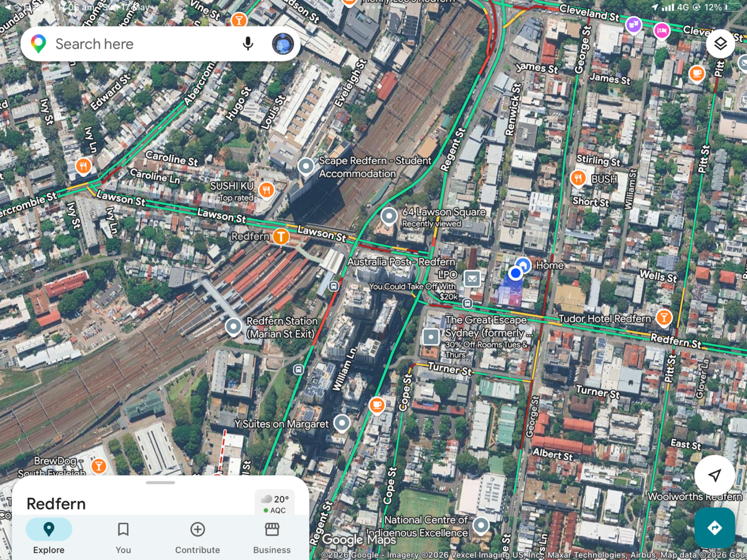
Task: Select the Tudor Hotel Redfern bar pin
Action: coord(664,318)
